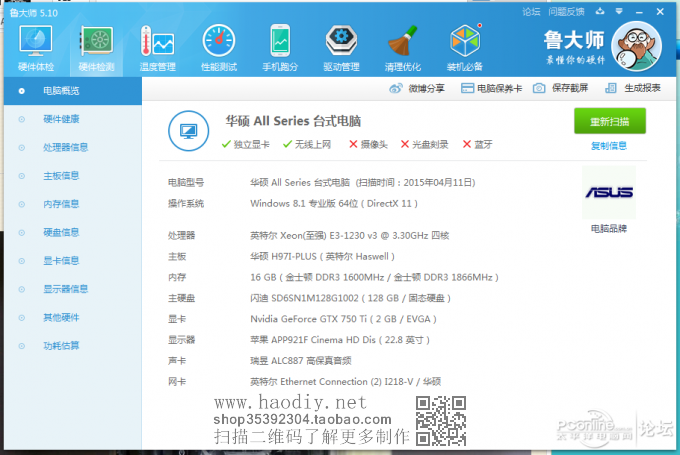Image resolution: width=680 pixels, height=455 pixels.
Task: Switch to 显卡信息 sidebar tab
Action: coord(61,261)
